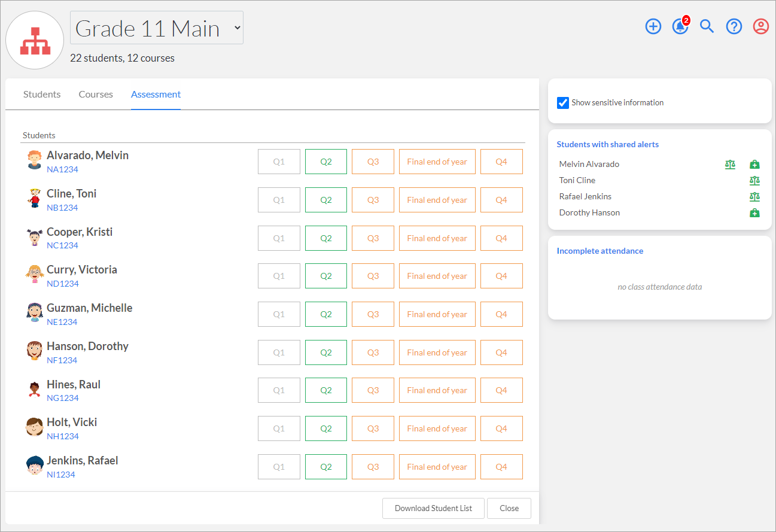Uncheck Show sensitive information checkbox
This screenshot has height=532, width=776.
click(x=563, y=102)
